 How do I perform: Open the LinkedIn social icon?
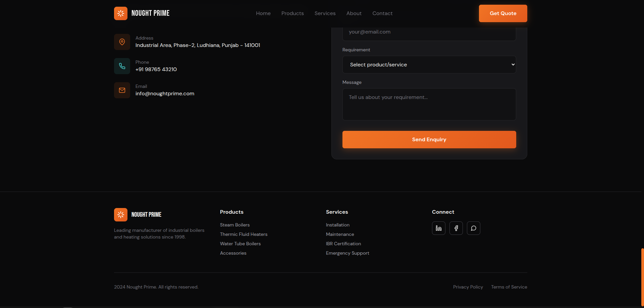(438, 228)
